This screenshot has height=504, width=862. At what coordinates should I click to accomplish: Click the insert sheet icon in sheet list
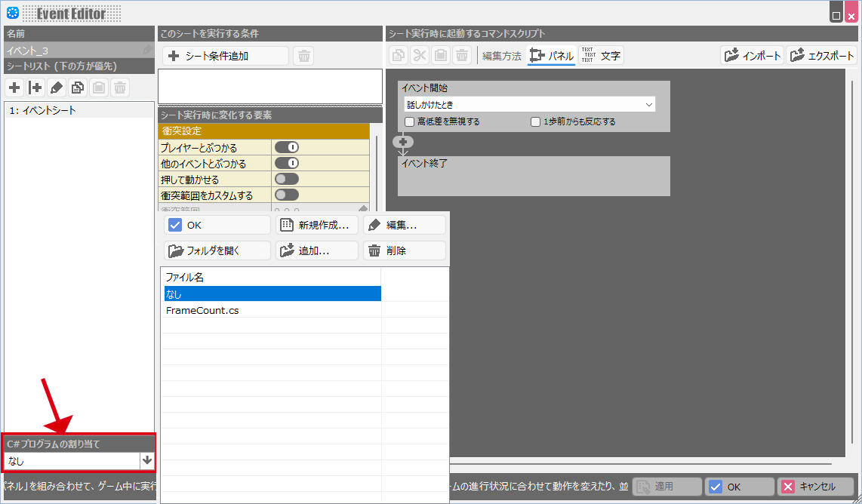point(35,88)
